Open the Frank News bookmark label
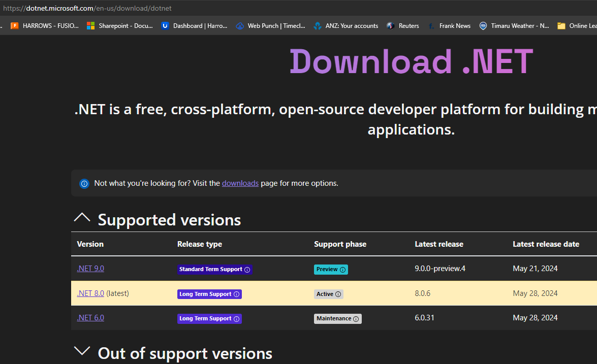 click(455, 26)
